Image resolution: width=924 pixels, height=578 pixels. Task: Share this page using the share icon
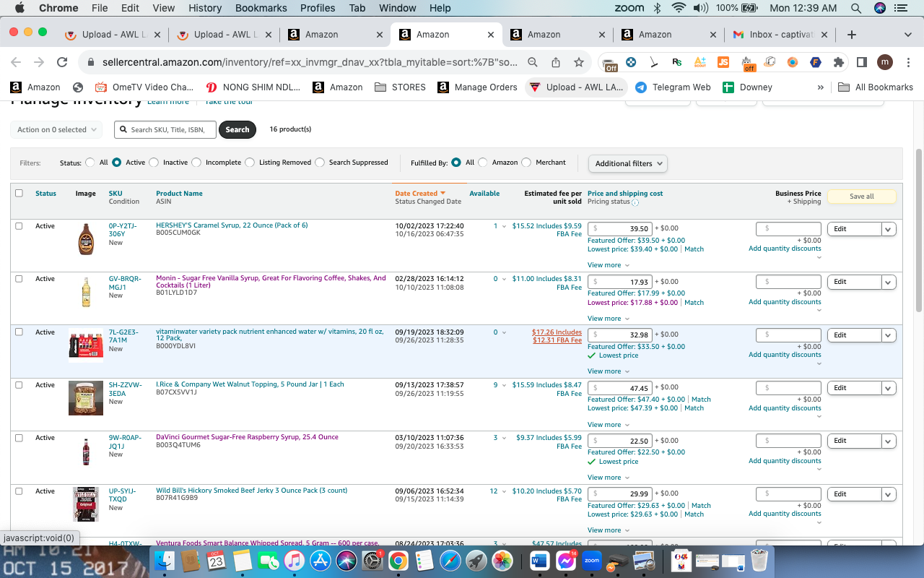click(x=556, y=62)
